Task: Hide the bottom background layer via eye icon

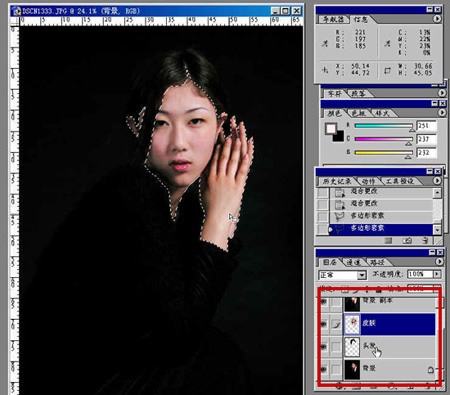Action: (x=323, y=369)
